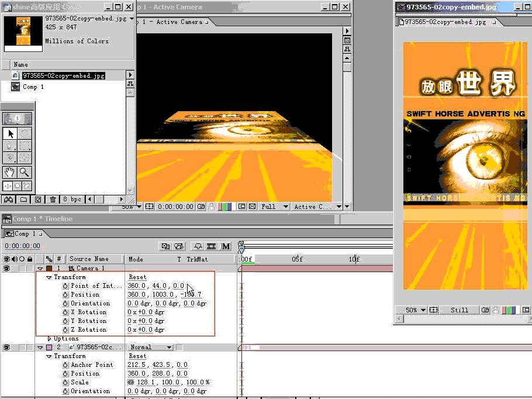
Task: Click region of interest icon in Comp window
Action: 241,207
